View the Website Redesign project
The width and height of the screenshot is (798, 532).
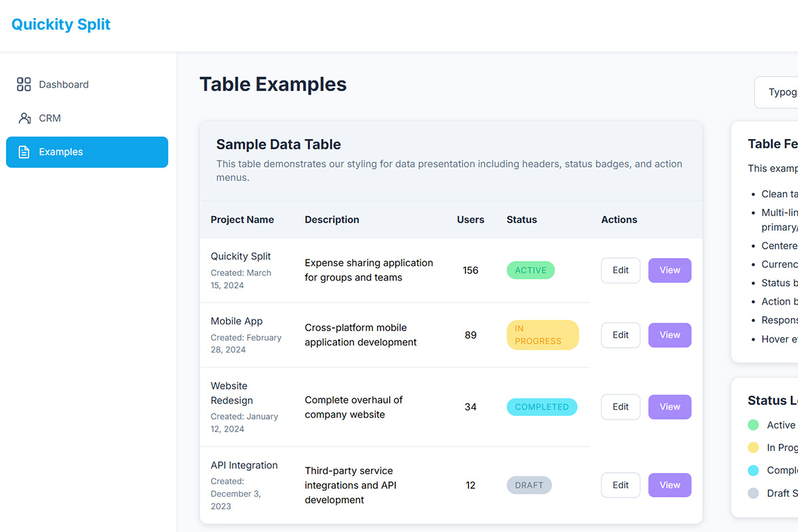(x=670, y=407)
